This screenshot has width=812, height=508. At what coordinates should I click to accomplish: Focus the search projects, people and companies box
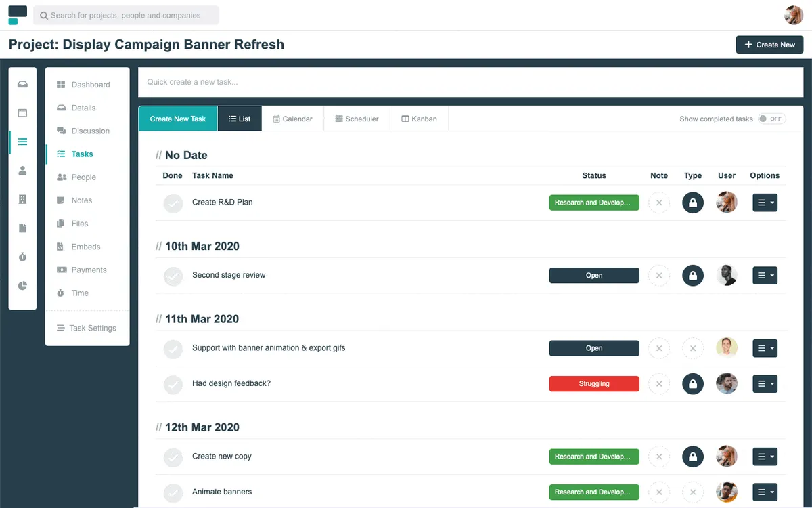click(x=127, y=15)
